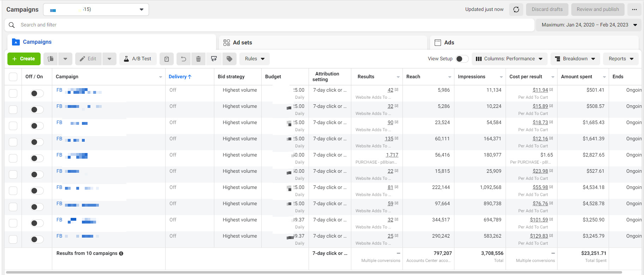Click the Search and filter field

(x=269, y=25)
